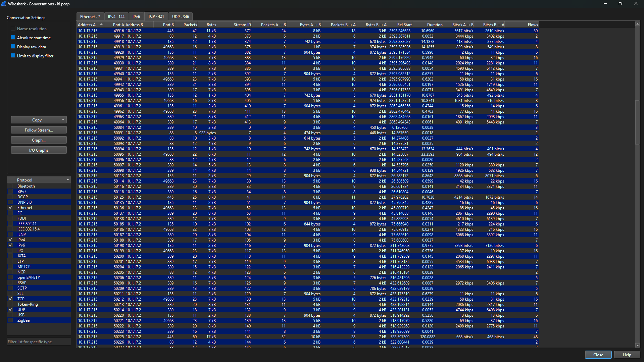Select the openSAFETY protocol row
This screenshot has height=362, width=644.
click(x=39, y=277)
